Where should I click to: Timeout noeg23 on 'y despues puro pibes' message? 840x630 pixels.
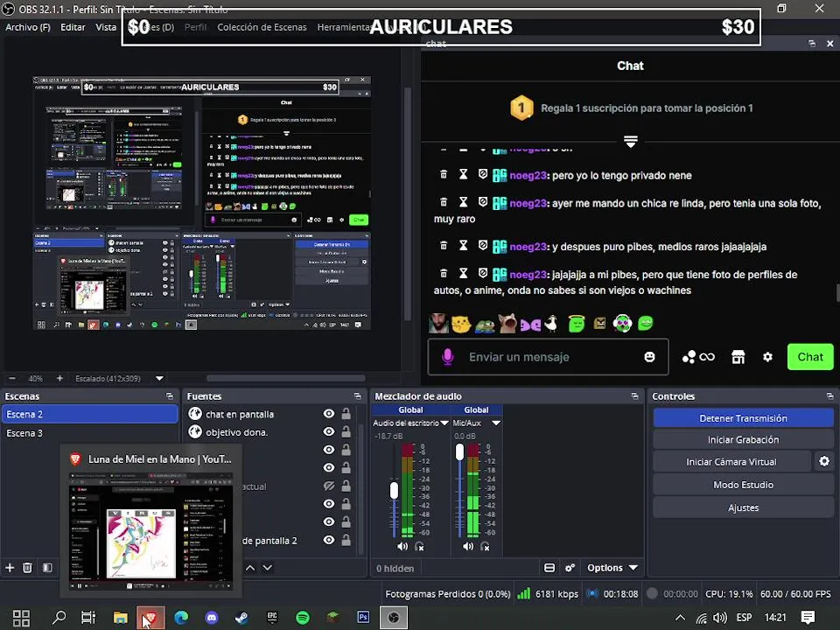464,245
